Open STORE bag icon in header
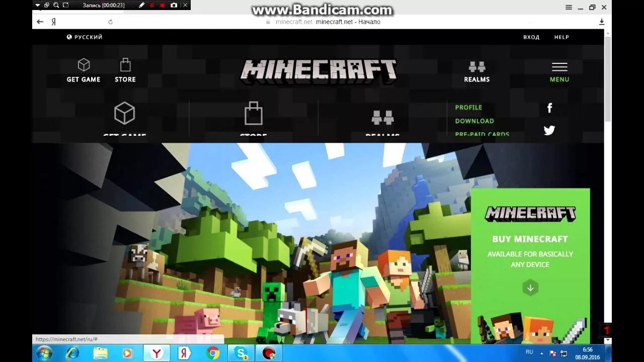This screenshot has width=644, height=362. point(125,65)
